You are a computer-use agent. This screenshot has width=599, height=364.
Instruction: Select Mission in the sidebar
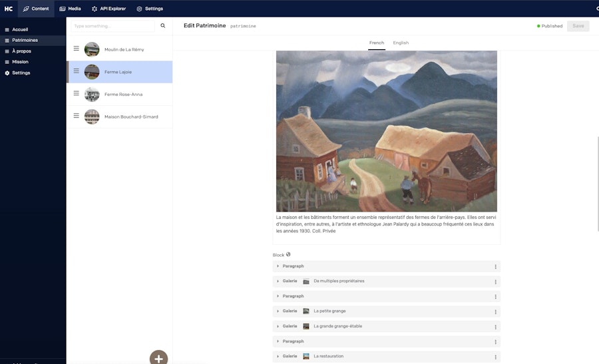33,61
